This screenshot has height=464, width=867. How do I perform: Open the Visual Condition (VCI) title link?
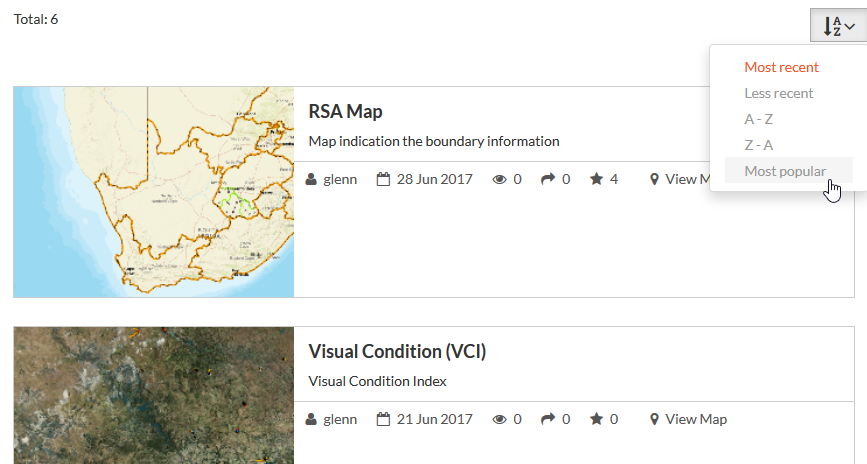397,351
